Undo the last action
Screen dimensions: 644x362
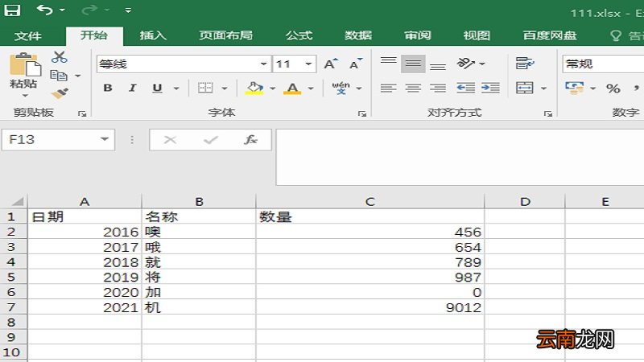tap(45, 10)
